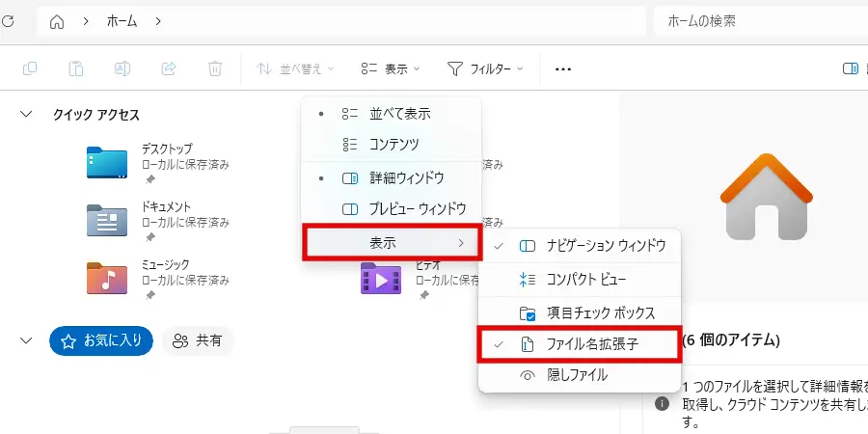Toggle コンパクト ビュー in the submenu
Viewport: 868px width, 434px height.
(x=579, y=280)
